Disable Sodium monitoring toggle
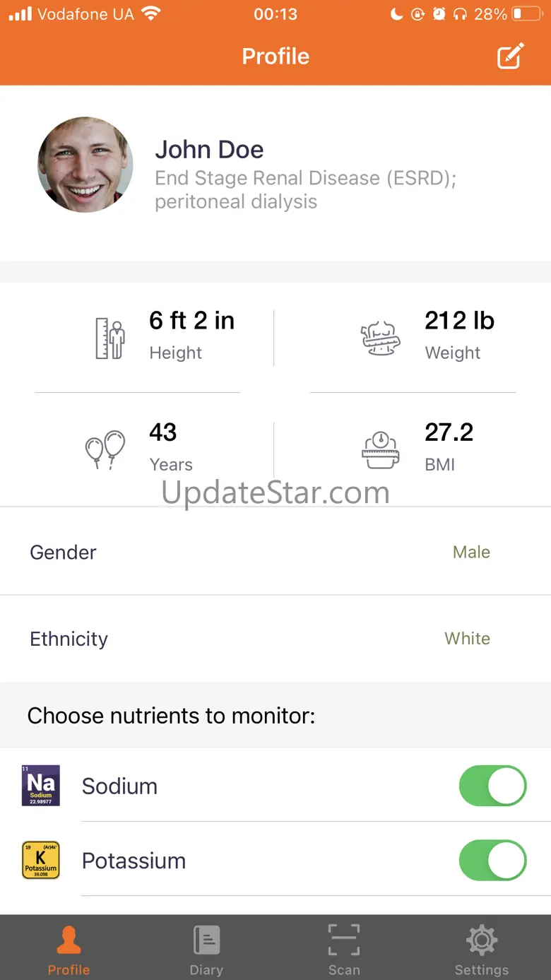Viewport: 551px width, 980px height. (x=492, y=786)
